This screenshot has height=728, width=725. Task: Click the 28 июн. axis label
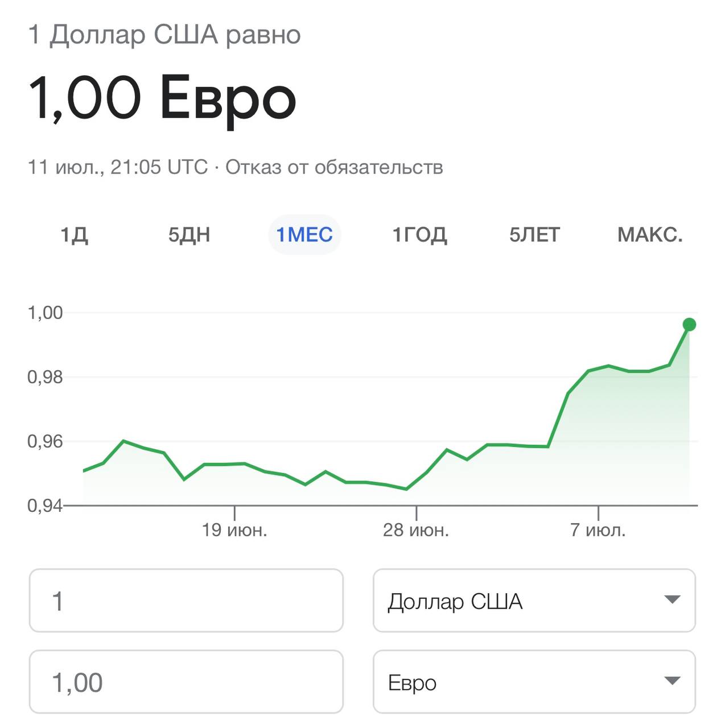[x=416, y=530]
